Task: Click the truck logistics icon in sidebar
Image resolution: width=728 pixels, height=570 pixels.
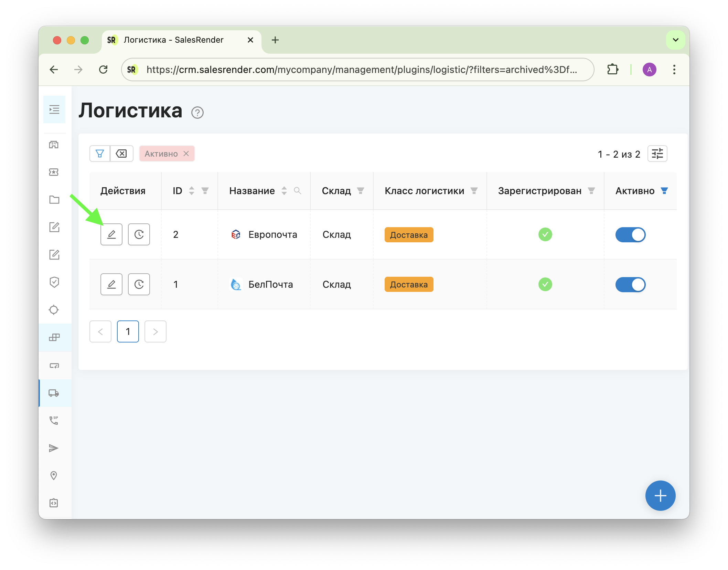Action: pyautogui.click(x=54, y=393)
